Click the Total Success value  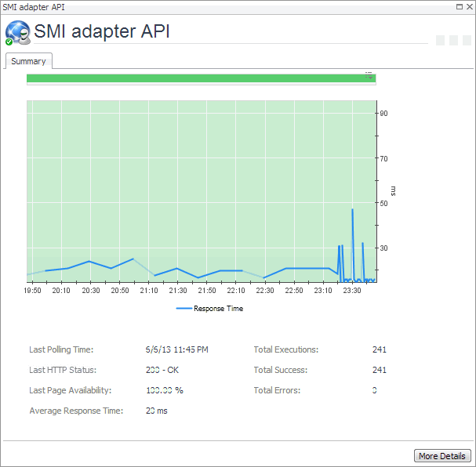pyautogui.click(x=380, y=370)
